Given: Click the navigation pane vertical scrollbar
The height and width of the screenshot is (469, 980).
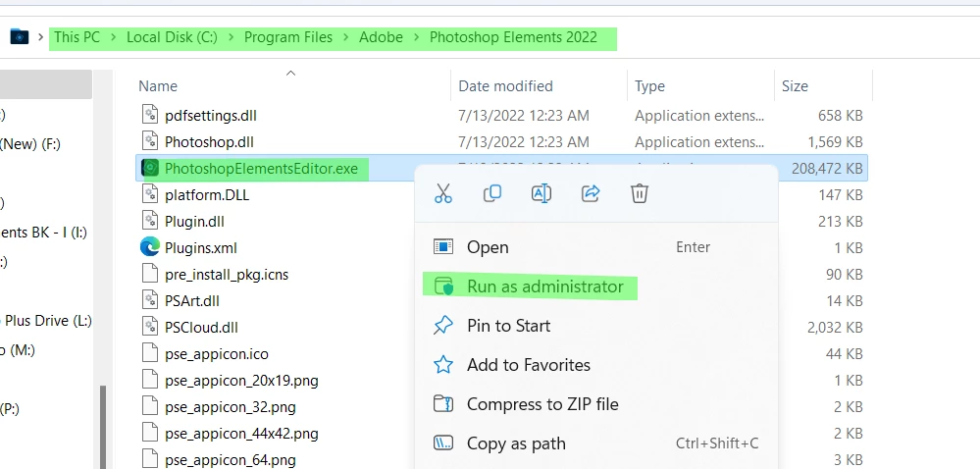Looking at the screenshot, I should coord(103,427).
